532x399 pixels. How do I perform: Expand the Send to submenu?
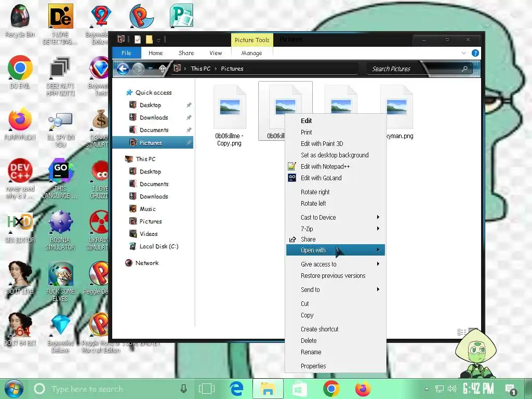click(336, 289)
